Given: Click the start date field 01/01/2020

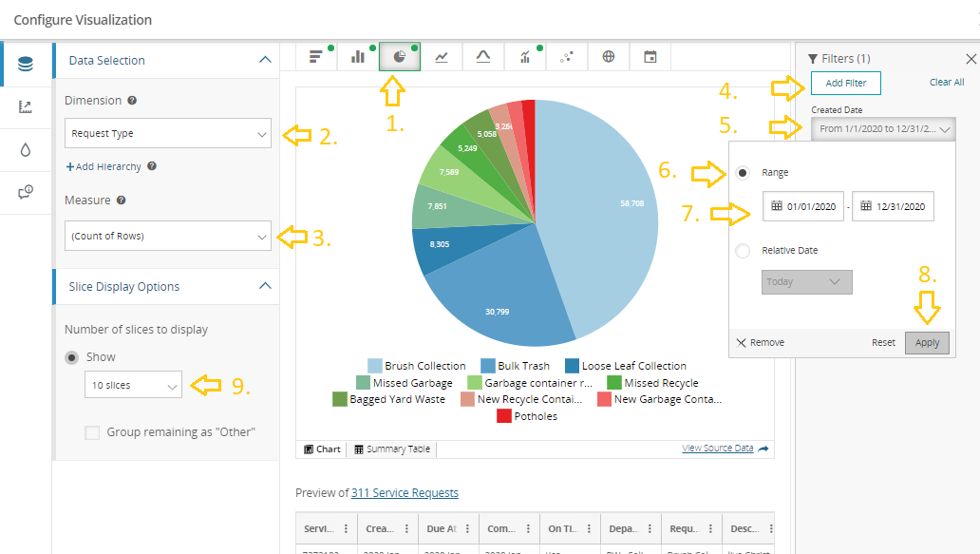Looking at the screenshot, I should (x=803, y=206).
